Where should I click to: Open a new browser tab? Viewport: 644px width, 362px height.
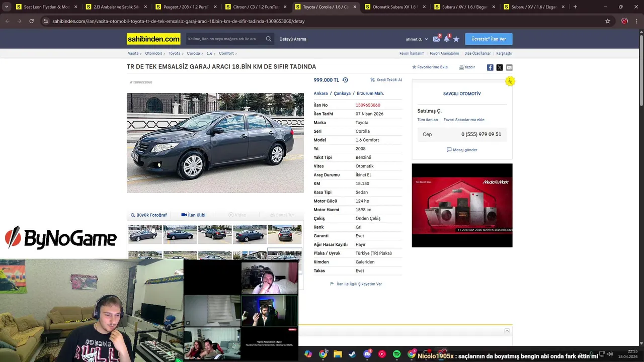point(575,7)
